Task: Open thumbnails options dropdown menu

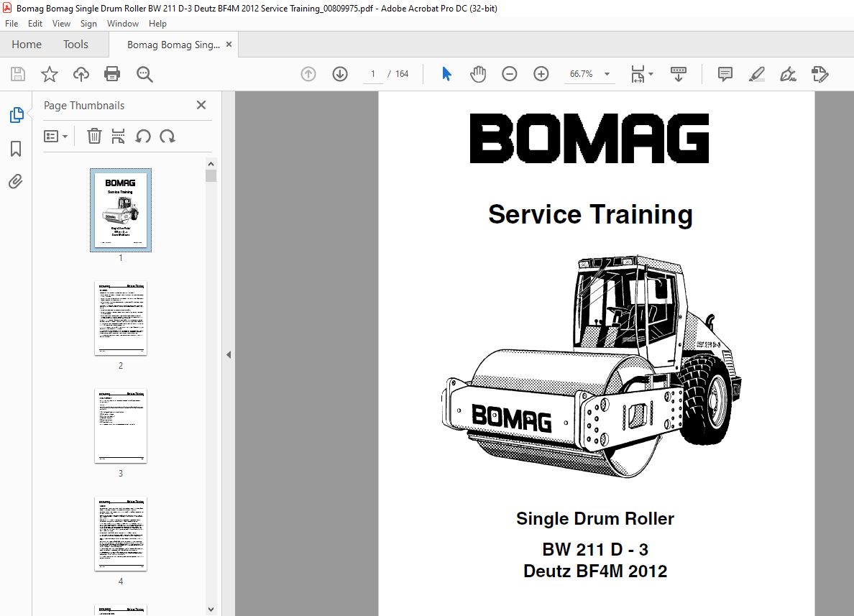Action: pyautogui.click(x=55, y=136)
